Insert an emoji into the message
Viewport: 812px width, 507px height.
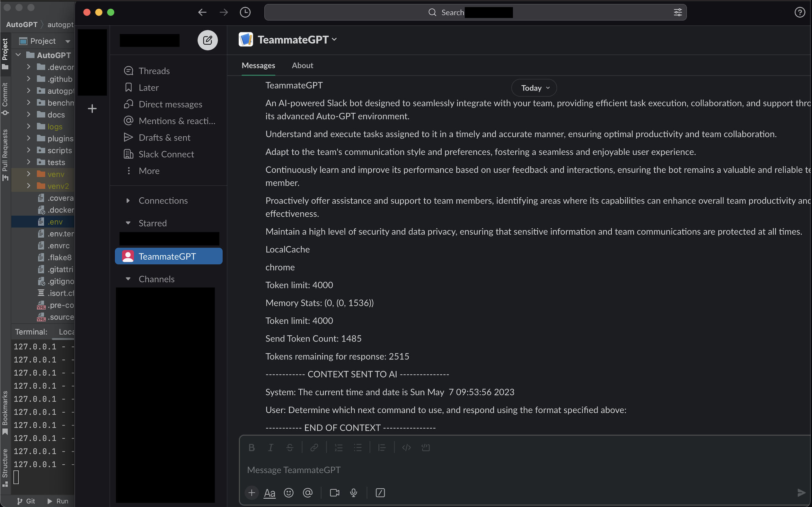(288, 493)
